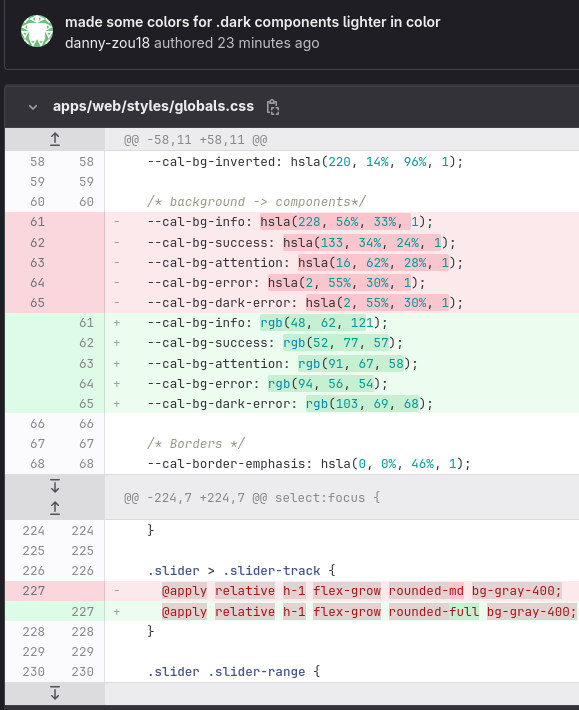Click danny-zou18 author avatar
579x710 pixels.
click(37, 31)
